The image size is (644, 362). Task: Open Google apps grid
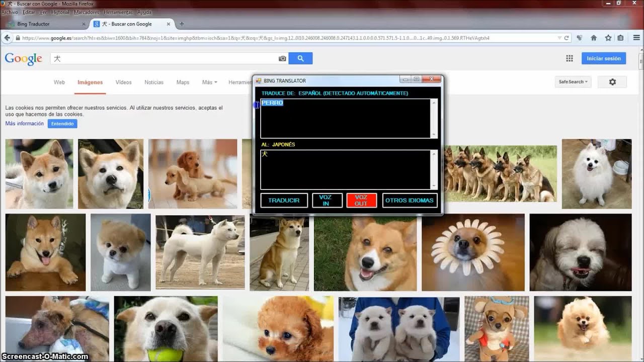tap(570, 58)
